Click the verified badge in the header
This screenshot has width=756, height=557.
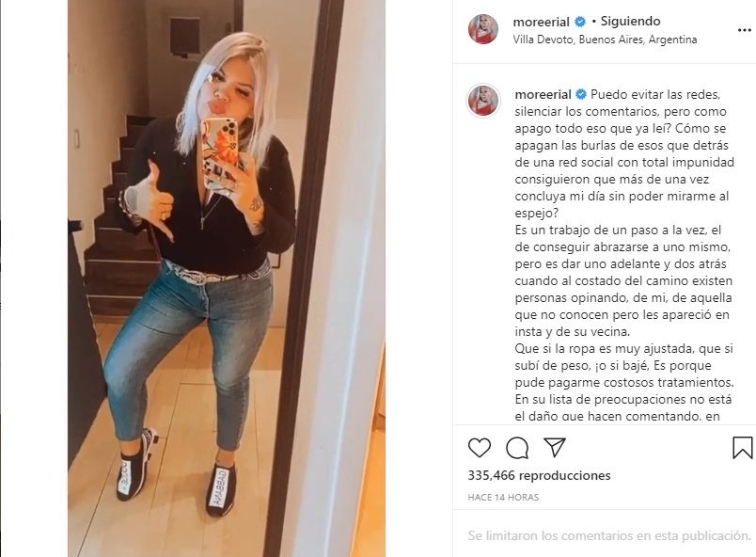580,22
